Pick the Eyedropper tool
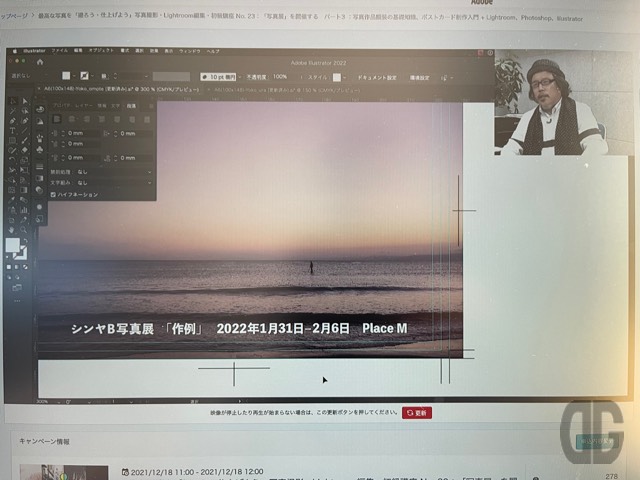Screen dimensions: 640x480 coord(13,200)
